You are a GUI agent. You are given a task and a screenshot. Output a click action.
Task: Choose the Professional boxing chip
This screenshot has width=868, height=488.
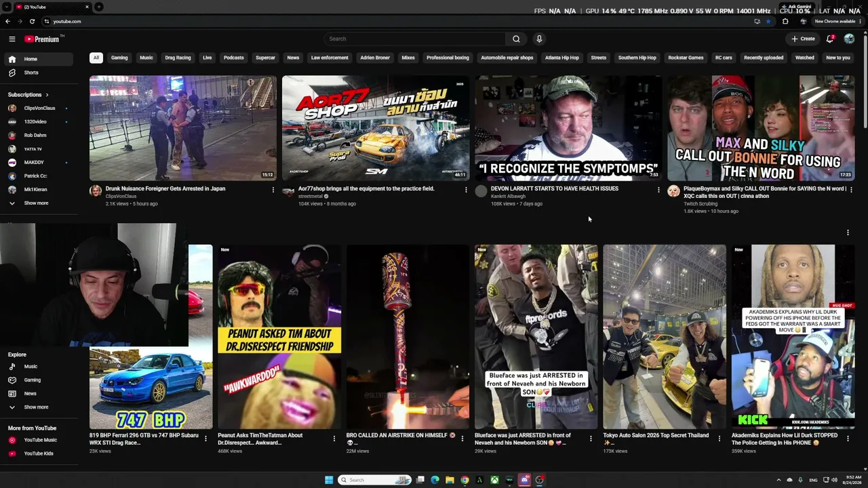coord(448,58)
